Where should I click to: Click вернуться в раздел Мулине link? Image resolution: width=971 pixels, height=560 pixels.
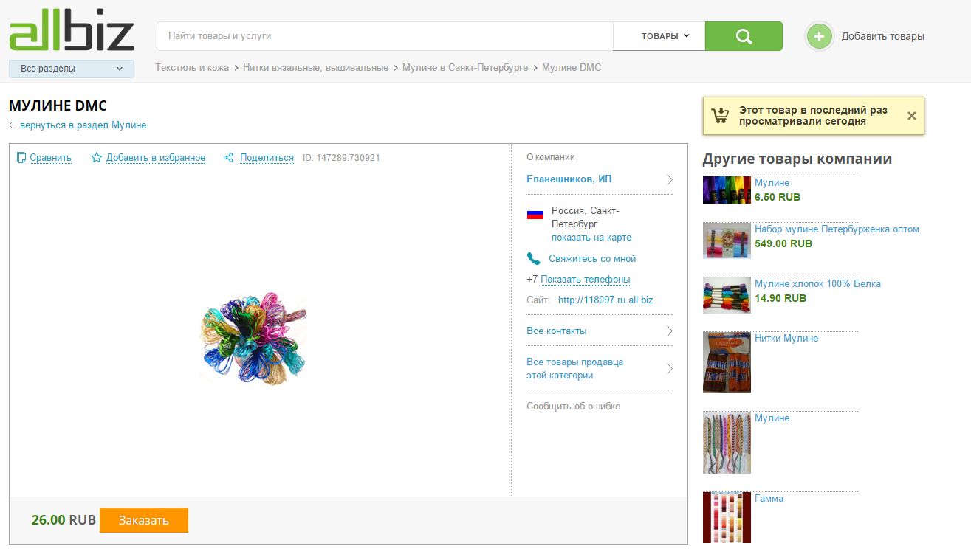83,125
